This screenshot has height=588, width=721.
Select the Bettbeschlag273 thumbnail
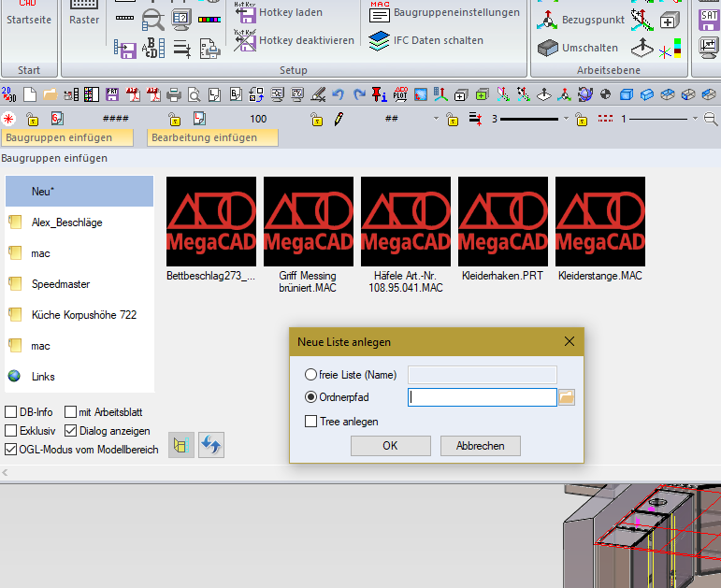(x=211, y=222)
